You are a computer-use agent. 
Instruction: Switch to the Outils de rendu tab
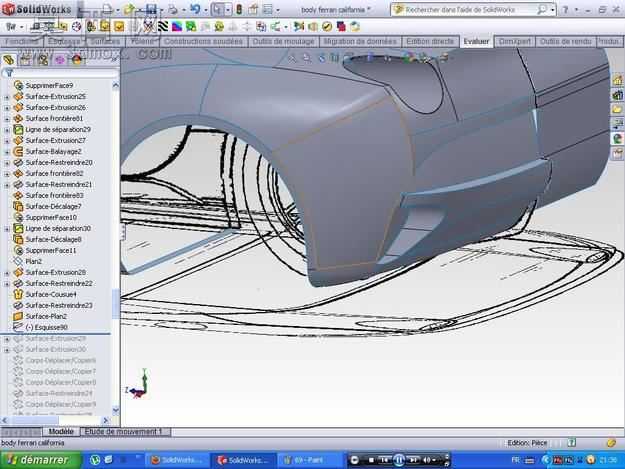click(x=565, y=41)
